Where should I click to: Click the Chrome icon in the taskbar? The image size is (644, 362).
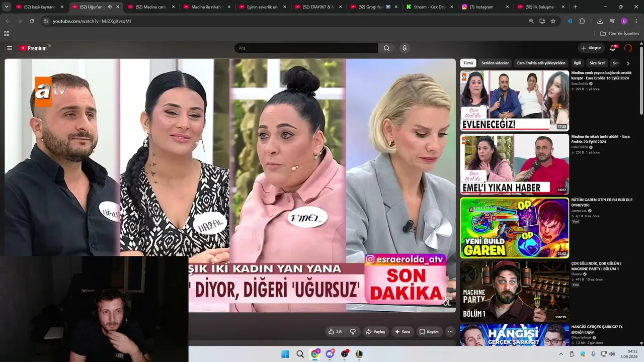(x=315, y=354)
